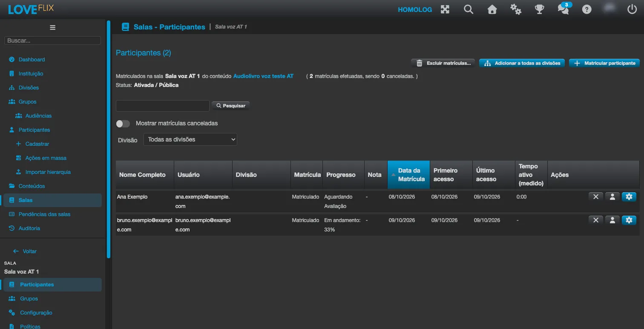Open bruno.exemplo user profile icon
Screen dimensions: 644x329
click(612, 220)
